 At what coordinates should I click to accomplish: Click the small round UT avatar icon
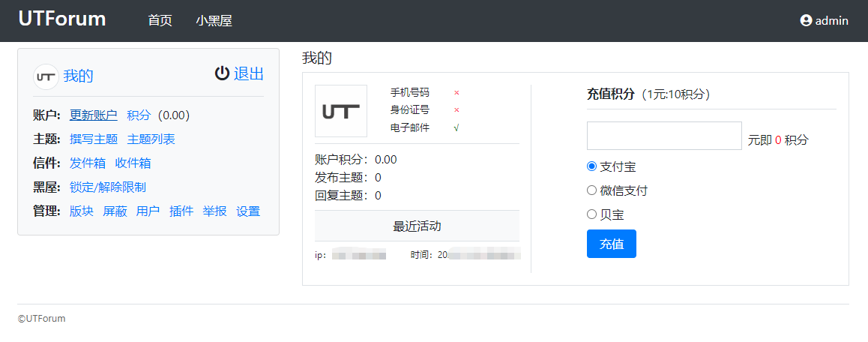(46, 76)
